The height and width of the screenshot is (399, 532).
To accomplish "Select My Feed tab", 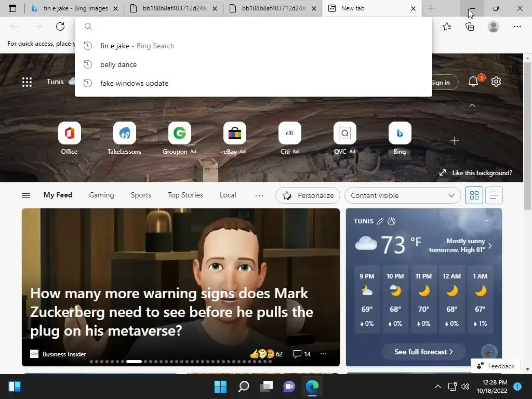I will (58, 195).
